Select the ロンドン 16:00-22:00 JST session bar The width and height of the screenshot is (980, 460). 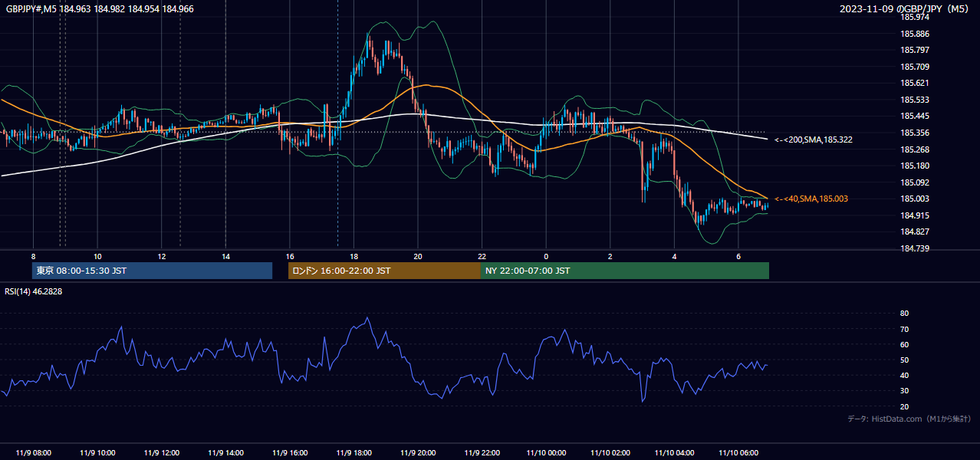[384, 271]
